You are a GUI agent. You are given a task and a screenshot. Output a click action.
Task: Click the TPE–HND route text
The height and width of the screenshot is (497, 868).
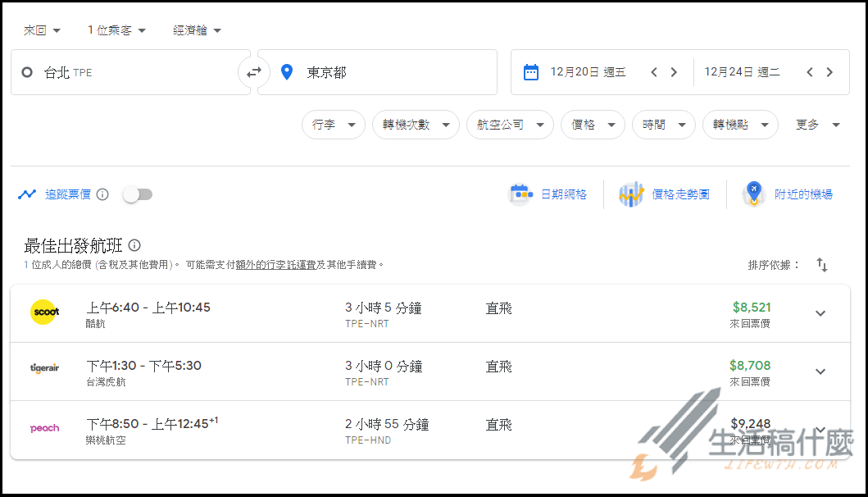click(368, 440)
